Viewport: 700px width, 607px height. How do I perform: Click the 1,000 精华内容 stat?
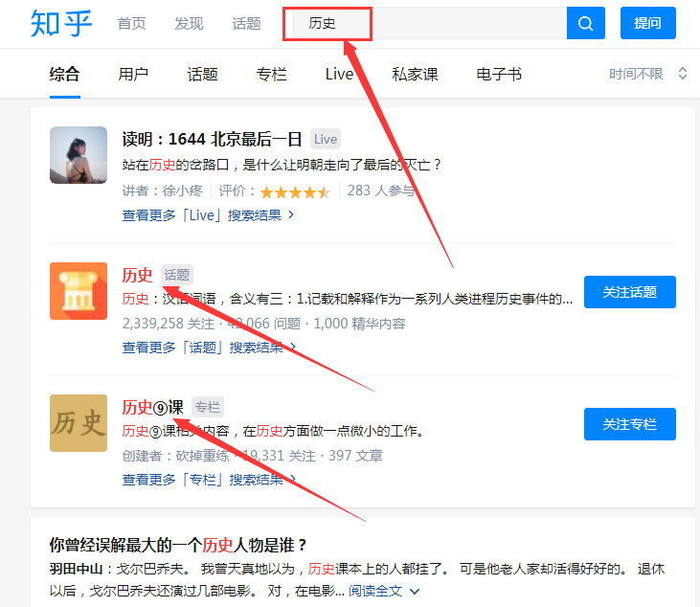tap(359, 324)
